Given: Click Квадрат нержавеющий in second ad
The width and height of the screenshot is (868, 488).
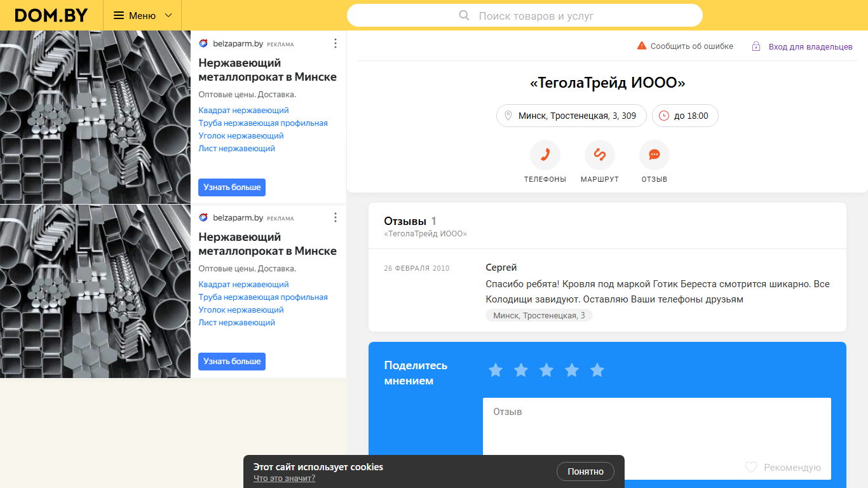Looking at the screenshot, I should (243, 285).
